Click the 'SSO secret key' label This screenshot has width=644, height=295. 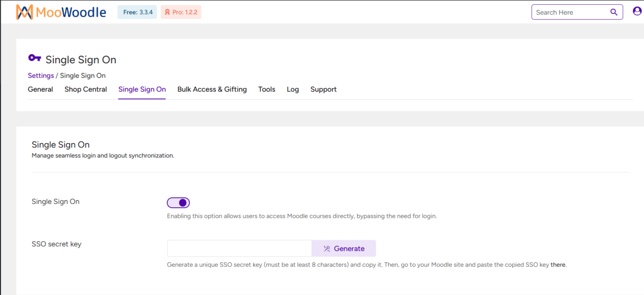point(56,244)
